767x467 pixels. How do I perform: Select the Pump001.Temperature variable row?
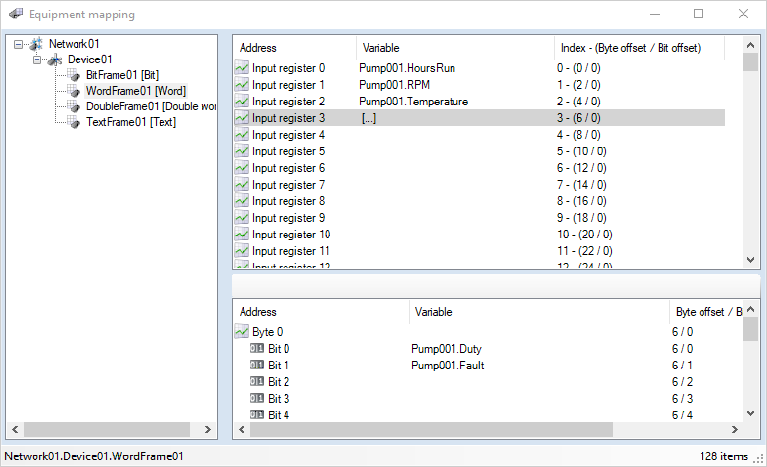pyautogui.click(x=413, y=101)
